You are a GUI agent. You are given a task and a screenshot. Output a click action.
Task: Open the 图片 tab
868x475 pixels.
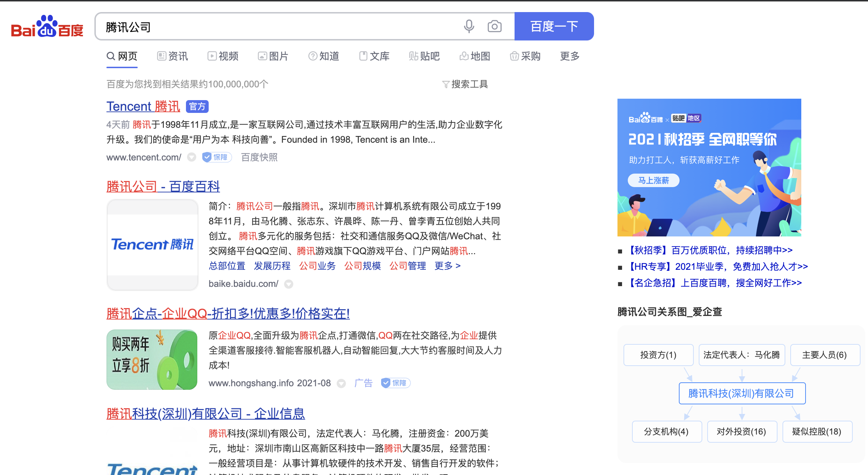pos(273,56)
